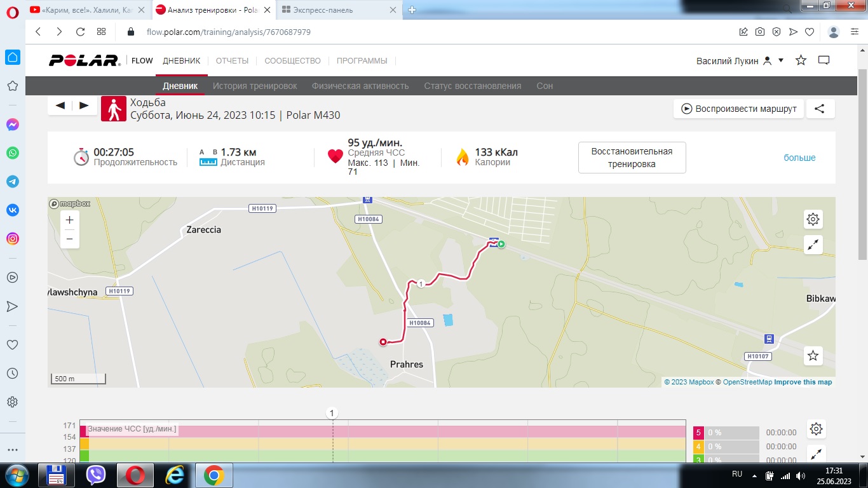Open Василий Лукин account dropdown
The width and height of the screenshot is (868, 488).
pos(740,60)
